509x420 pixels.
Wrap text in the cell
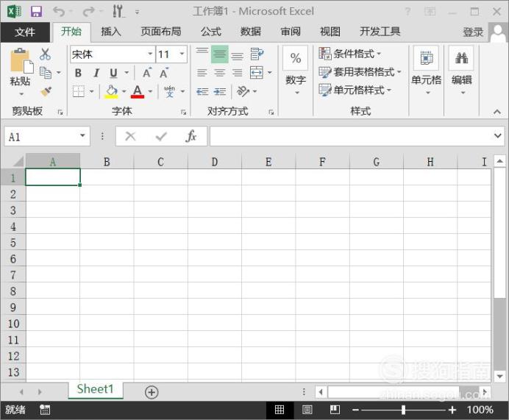tap(257, 54)
